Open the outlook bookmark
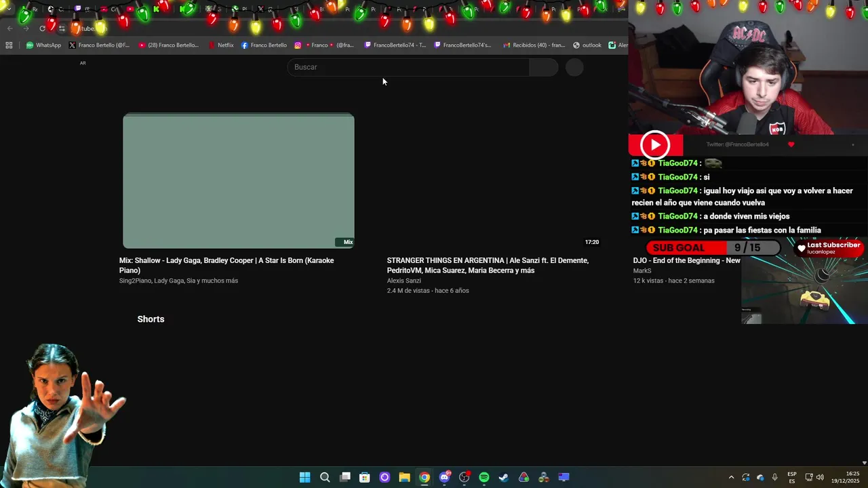 [587, 45]
